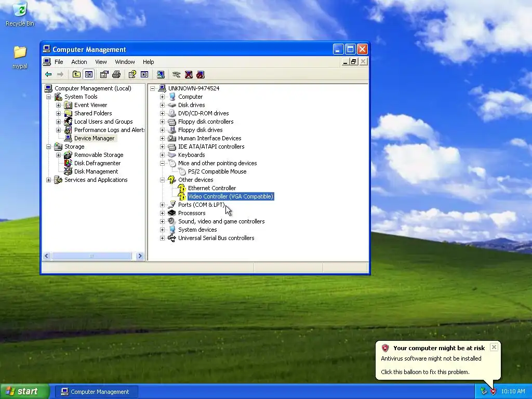Open the Window menu
This screenshot has height=399, width=532.
[x=125, y=62]
